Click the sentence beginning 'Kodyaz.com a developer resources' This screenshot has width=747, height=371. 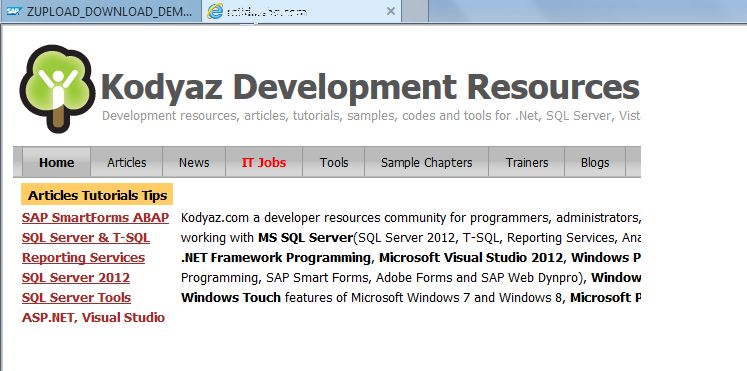click(x=411, y=218)
